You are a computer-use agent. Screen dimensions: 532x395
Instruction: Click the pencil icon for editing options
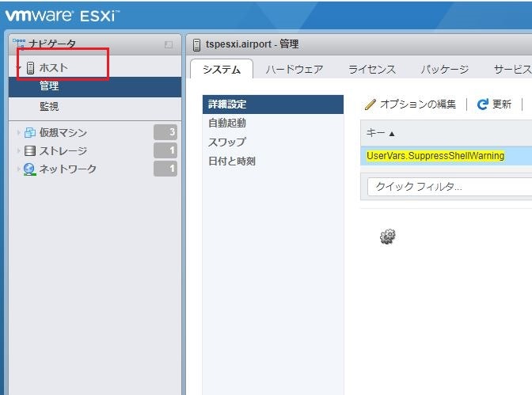tap(370, 104)
